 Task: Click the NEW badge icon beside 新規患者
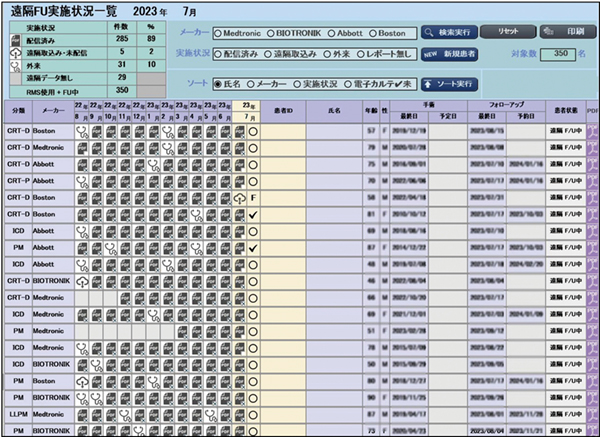point(432,55)
